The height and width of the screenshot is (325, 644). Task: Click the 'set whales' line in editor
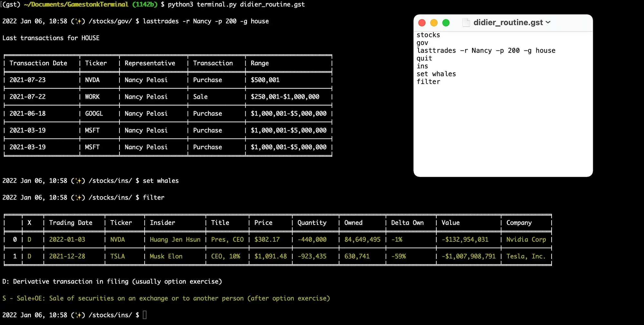[x=436, y=74]
